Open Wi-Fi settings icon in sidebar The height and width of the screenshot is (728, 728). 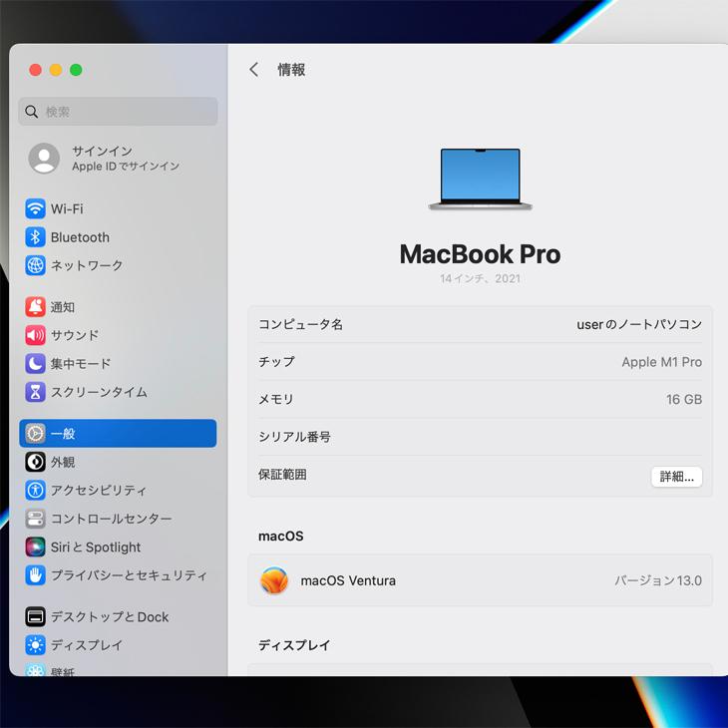[x=35, y=209]
